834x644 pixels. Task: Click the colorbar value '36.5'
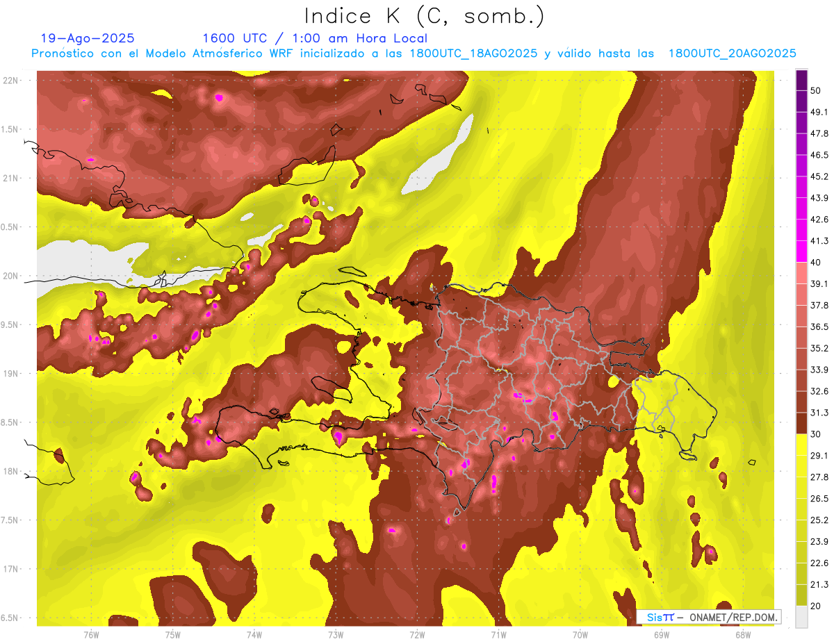(x=820, y=327)
